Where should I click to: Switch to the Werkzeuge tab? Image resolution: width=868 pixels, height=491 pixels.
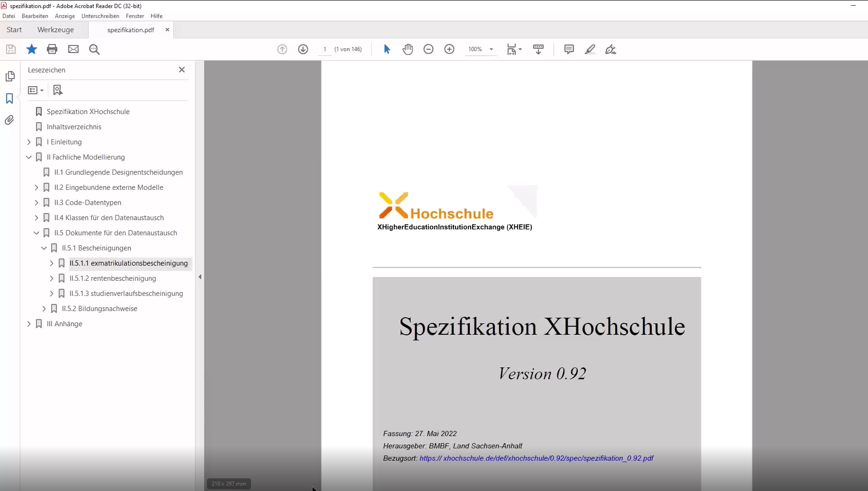55,30
